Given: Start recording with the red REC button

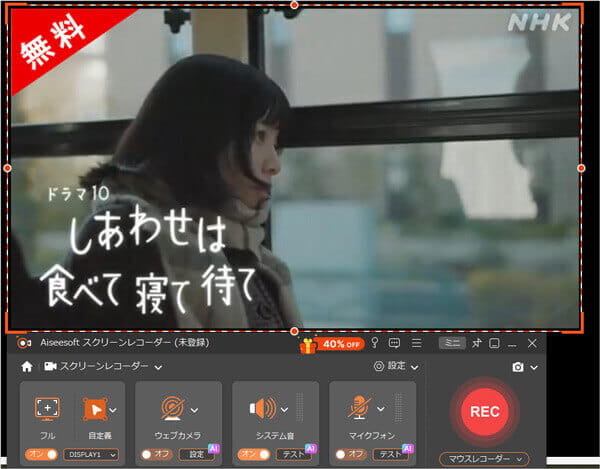Looking at the screenshot, I should 485,412.
